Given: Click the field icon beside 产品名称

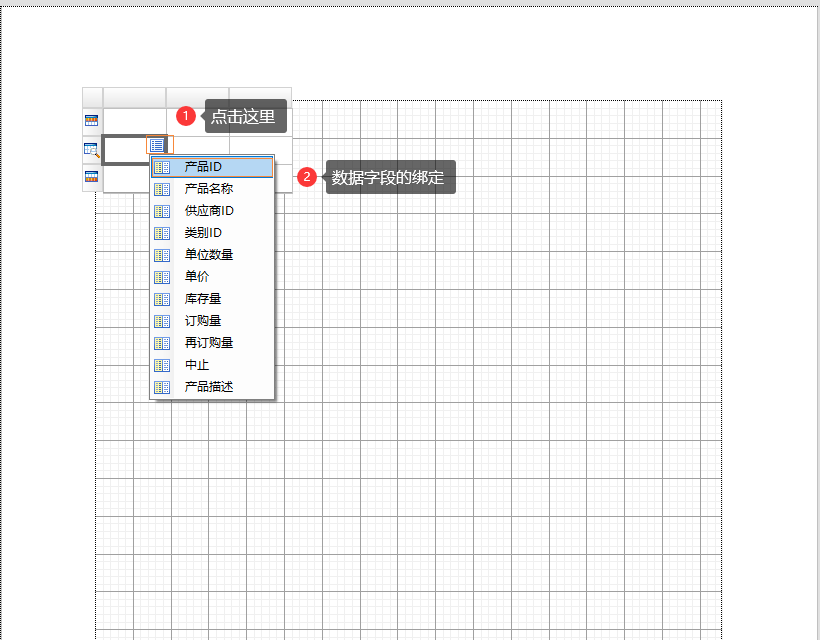Looking at the screenshot, I should click(162, 189).
